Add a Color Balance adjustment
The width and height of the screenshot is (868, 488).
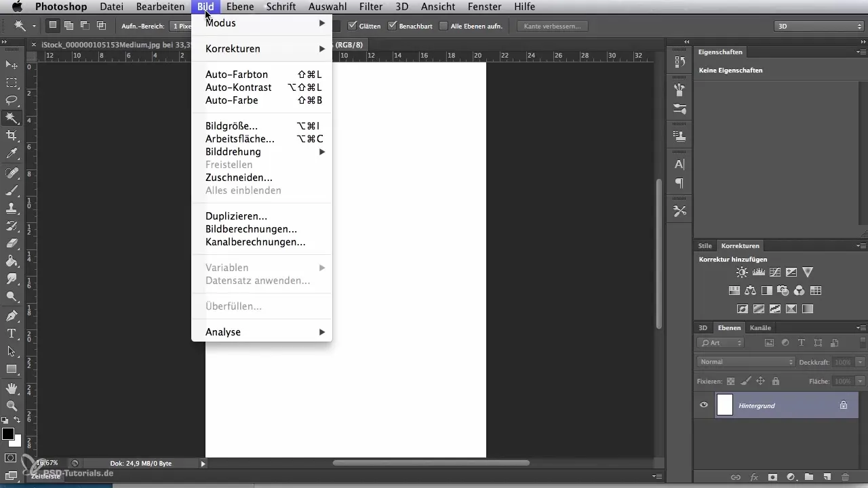750,291
